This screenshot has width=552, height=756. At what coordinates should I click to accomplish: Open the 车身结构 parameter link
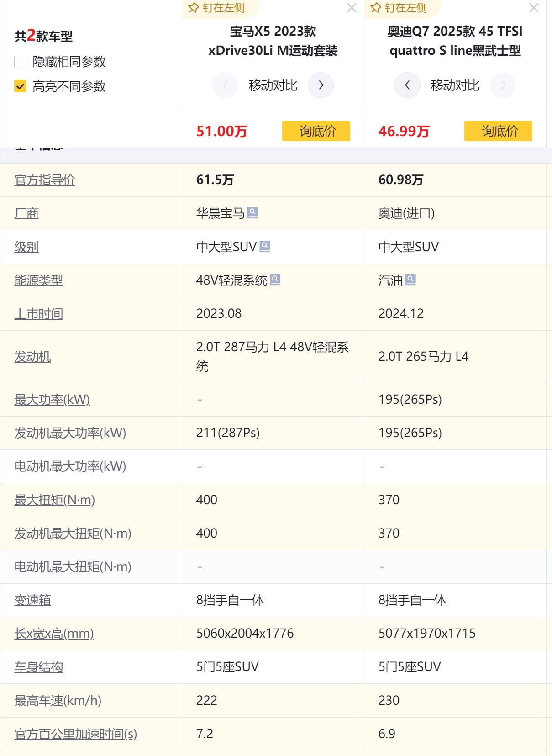click(x=38, y=667)
